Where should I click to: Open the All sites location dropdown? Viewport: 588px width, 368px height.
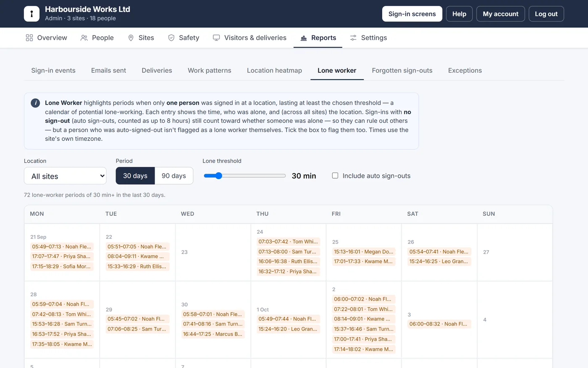click(65, 176)
